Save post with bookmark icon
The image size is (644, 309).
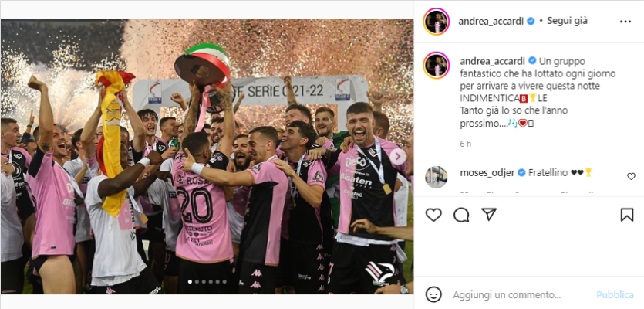627,215
